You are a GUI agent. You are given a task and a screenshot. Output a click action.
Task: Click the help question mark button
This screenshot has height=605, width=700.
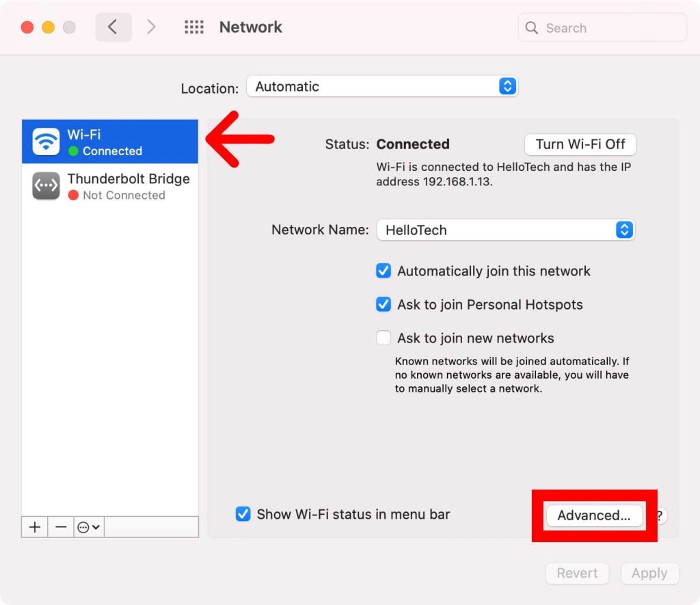click(x=659, y=515)
